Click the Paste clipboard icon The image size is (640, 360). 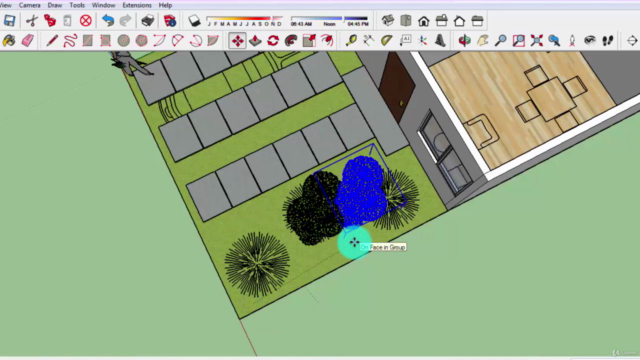click(x=67, y=20)
